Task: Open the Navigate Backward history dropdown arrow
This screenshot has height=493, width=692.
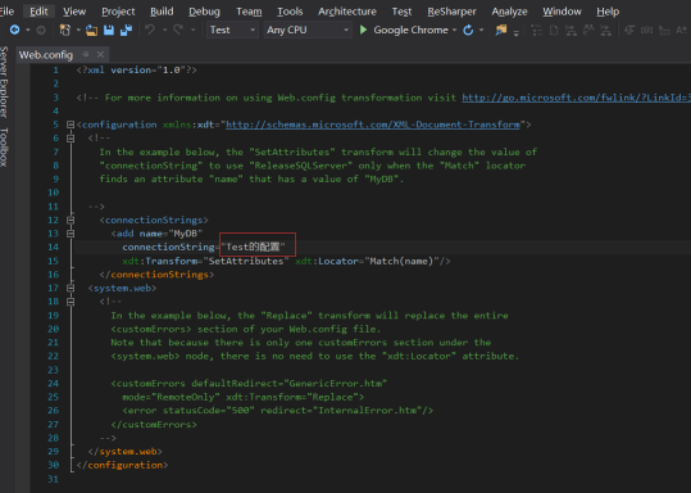Action: pos(28,30)
